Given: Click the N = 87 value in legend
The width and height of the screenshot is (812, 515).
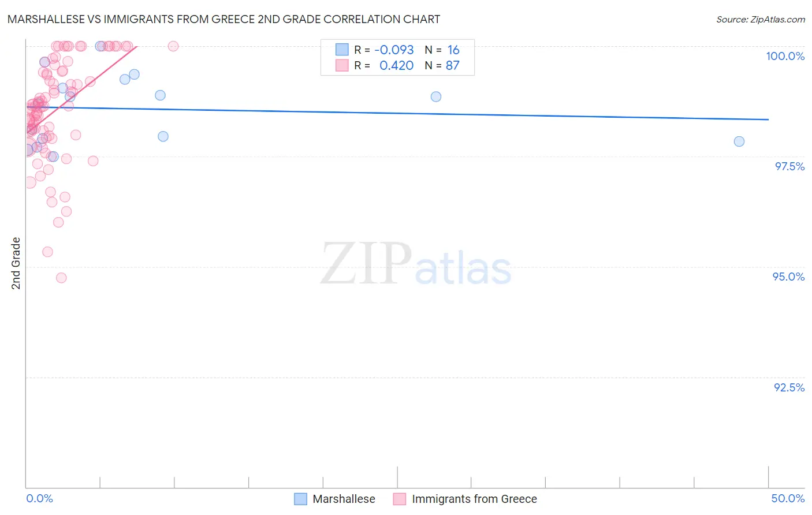Looking at the screenshot, I should tap(442, 65).
